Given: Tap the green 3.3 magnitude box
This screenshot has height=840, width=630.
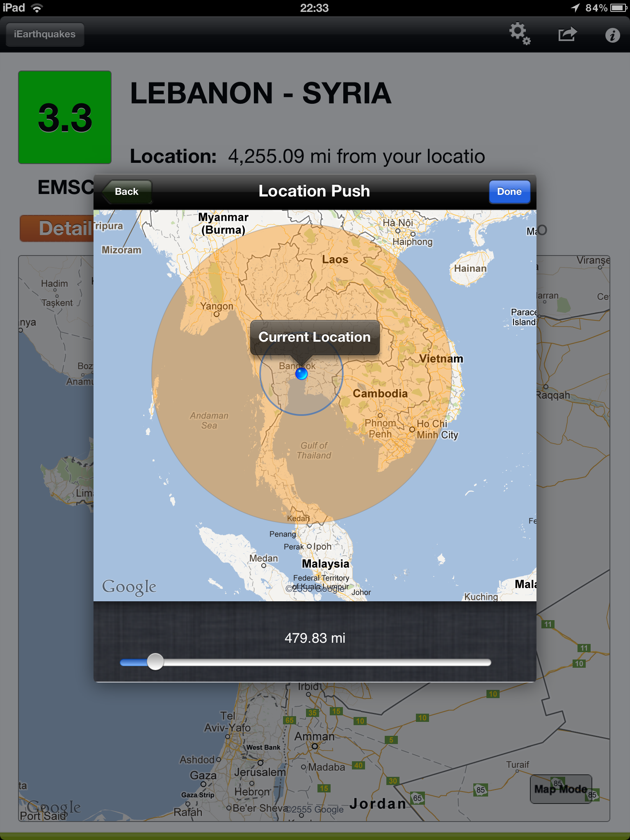Looking at the screenshot, I should click(x=65, y=117).
